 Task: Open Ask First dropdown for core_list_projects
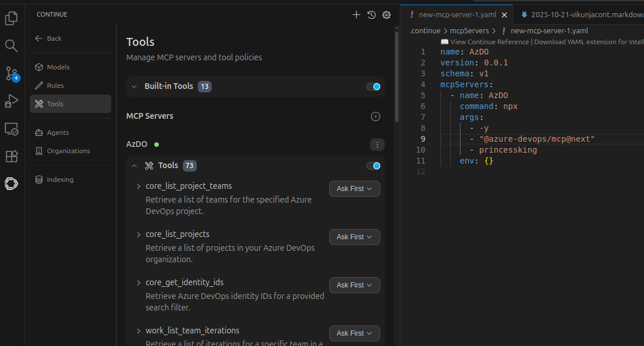pyautogui.click(x=354, y=237)
